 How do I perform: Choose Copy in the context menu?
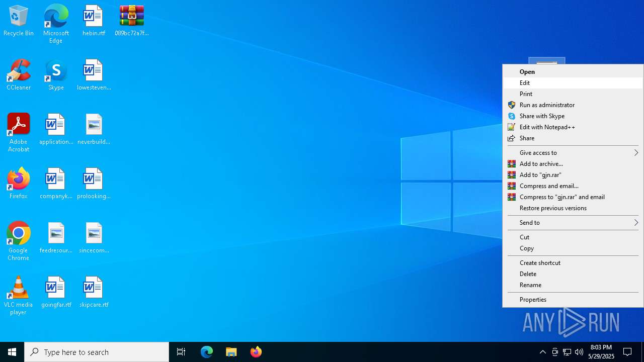[x=573, y=248]
